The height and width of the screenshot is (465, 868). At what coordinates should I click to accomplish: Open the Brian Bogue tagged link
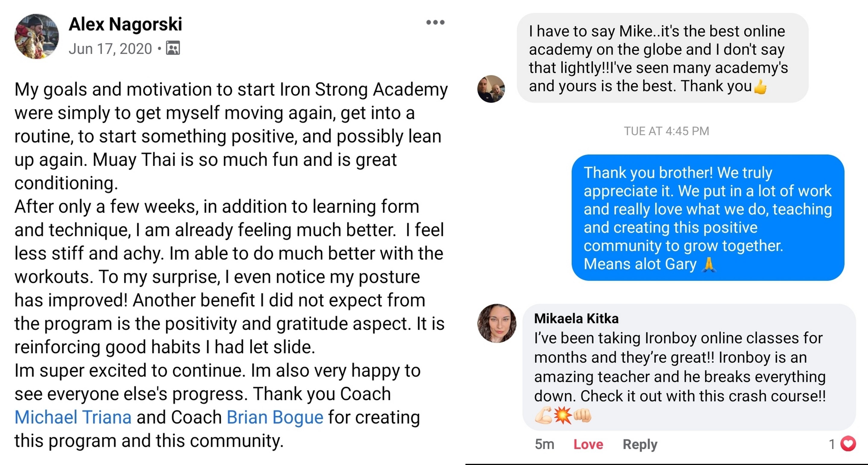coord(275,417)
